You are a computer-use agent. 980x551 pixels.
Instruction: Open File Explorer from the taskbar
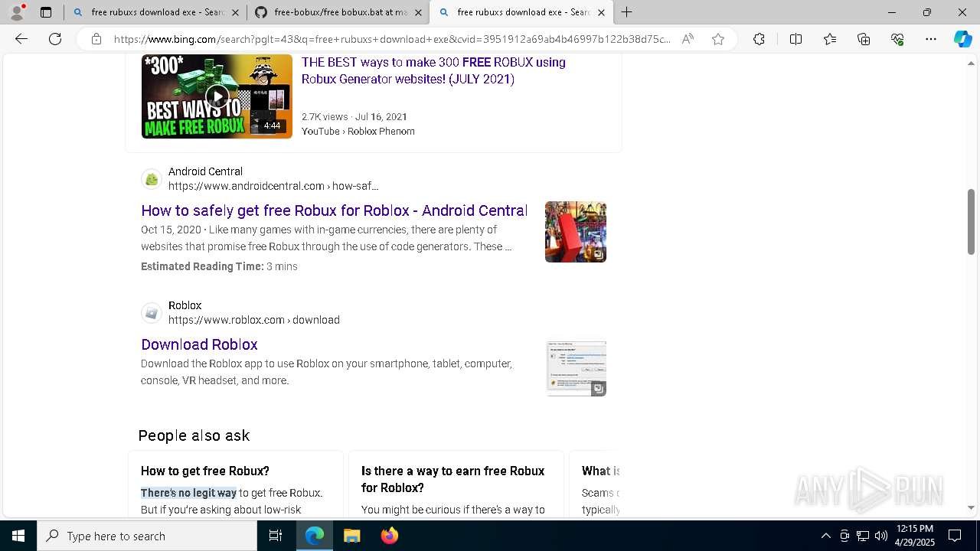pyautogui.click(x=352, y=536)
